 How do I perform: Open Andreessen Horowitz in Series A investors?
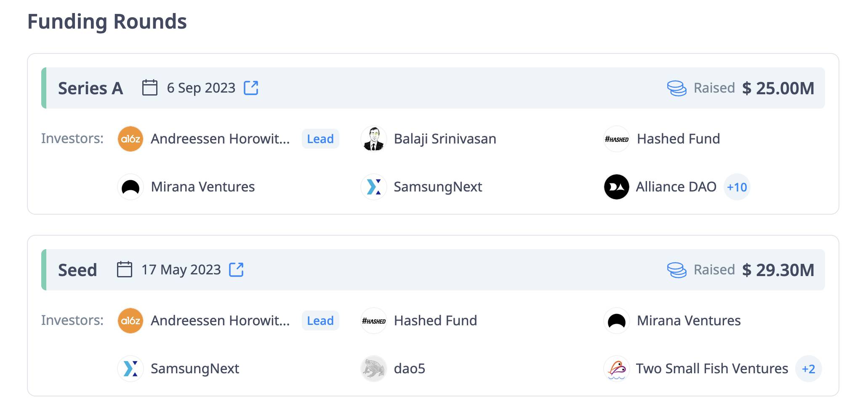[220, 139]
